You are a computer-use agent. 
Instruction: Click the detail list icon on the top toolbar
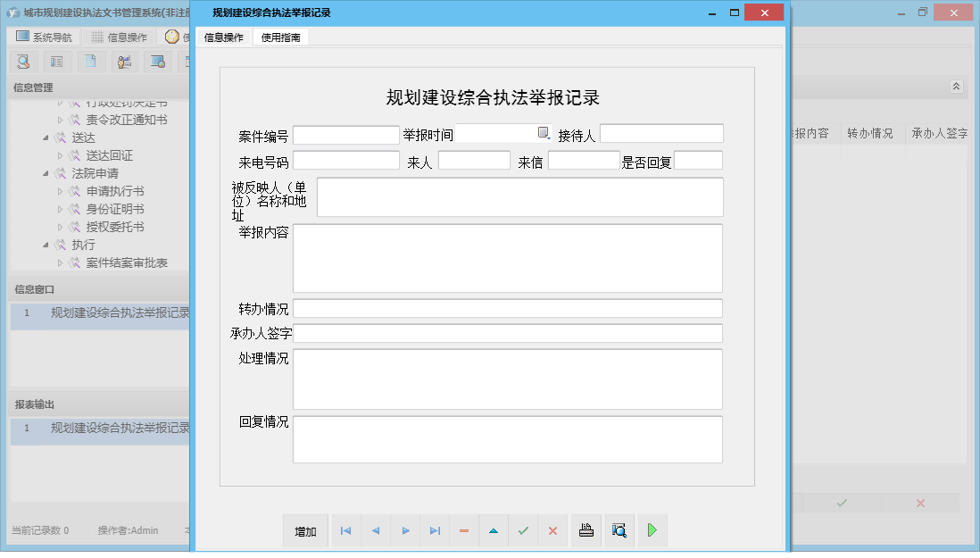[x=55, y=62]
